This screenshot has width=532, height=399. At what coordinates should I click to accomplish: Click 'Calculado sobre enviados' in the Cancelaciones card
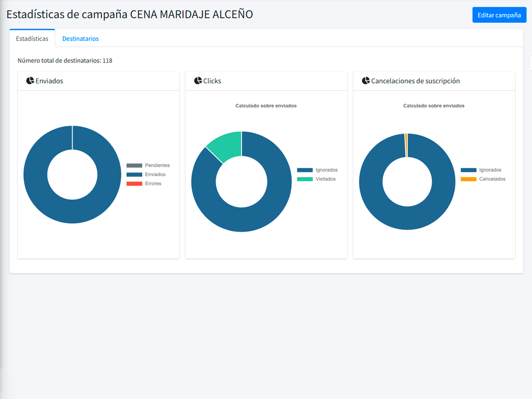point(434,106)
